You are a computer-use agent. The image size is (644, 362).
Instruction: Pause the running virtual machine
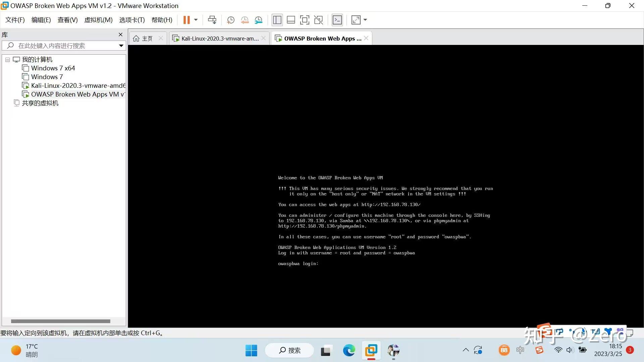186,20
